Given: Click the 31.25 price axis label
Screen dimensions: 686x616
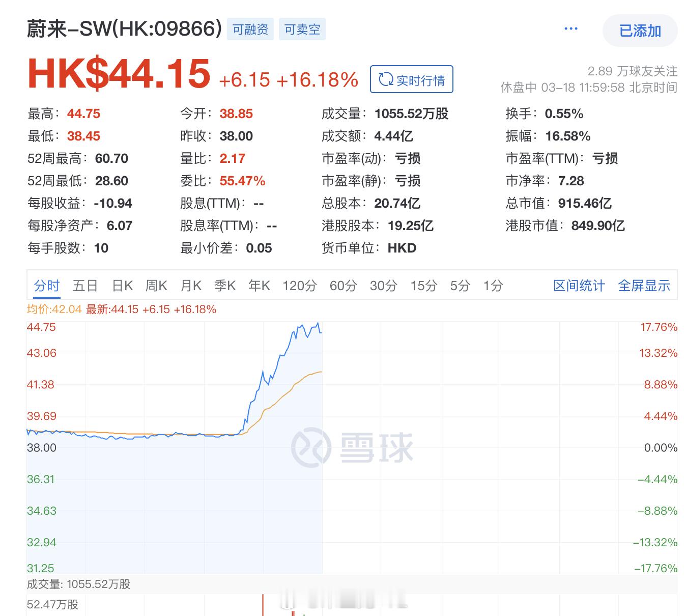Looking at the screenshot, I should coord(41,568).
